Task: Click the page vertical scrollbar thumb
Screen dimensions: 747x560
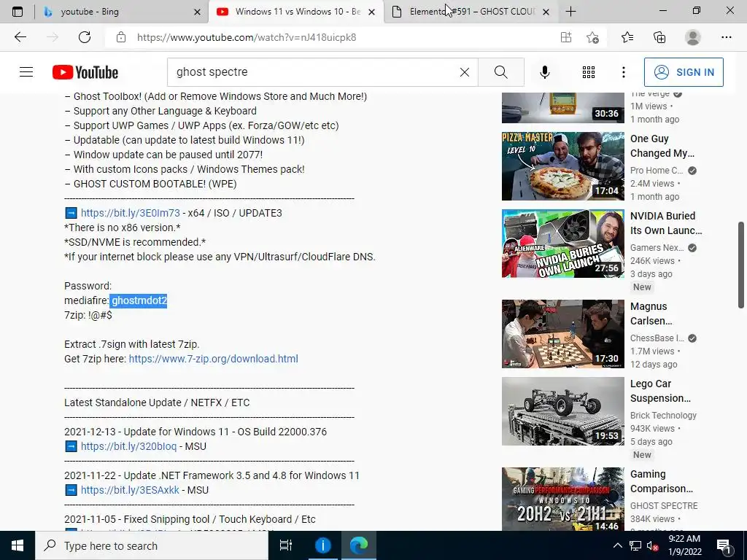Action: pos(741,265)
